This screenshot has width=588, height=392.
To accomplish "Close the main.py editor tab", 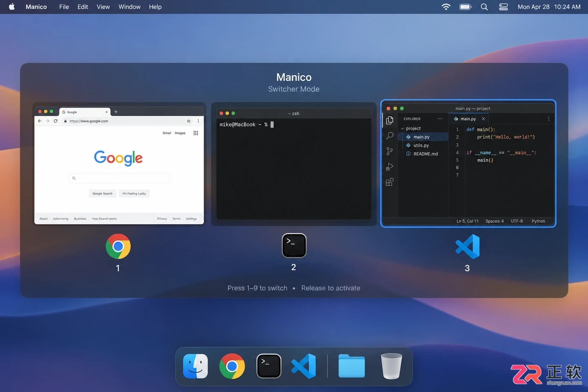I will point(483,119).
